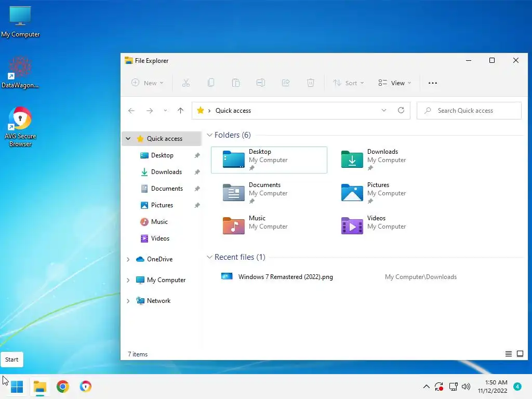532x399 pixels.
Task: Click the sync status tray icon
Action: 439,387
